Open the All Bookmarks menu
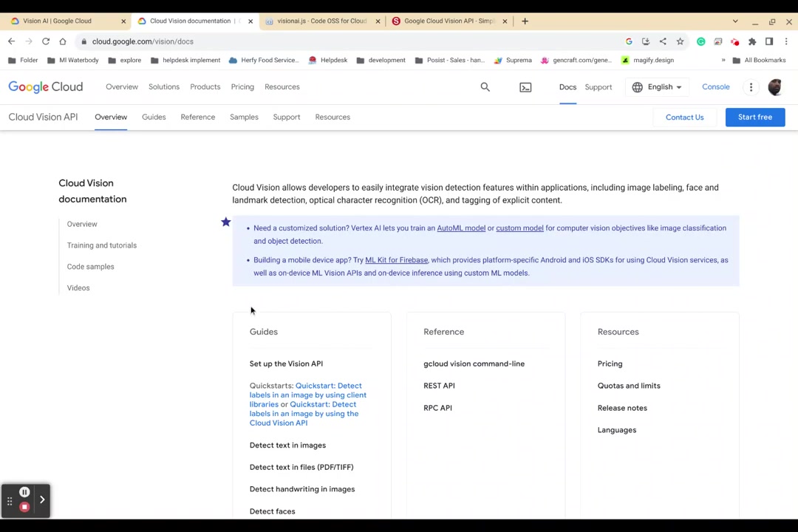Image resolution: width=798 pixels, height=532 pixels. (x=765, y=60)
